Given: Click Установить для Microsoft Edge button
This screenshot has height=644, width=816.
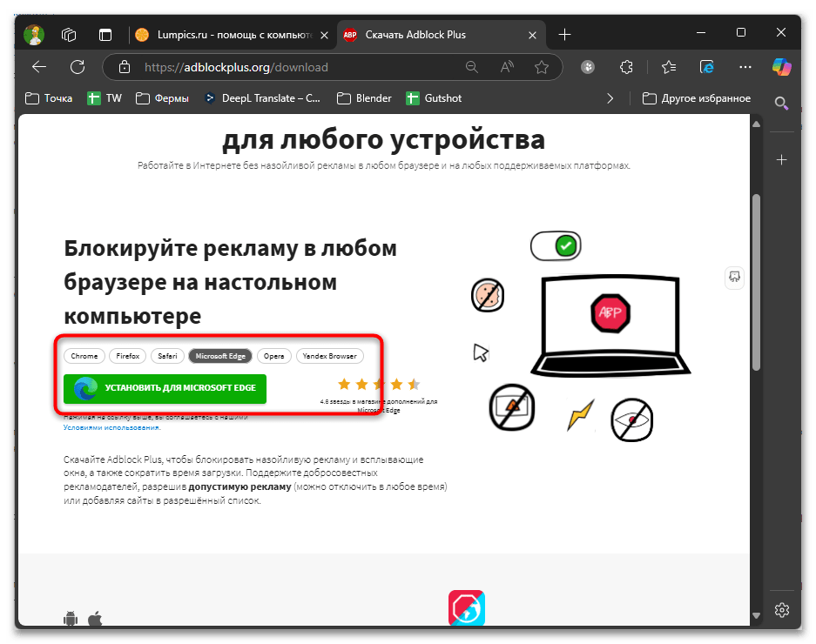Looking at the screenshot, I should pos(165,389).
